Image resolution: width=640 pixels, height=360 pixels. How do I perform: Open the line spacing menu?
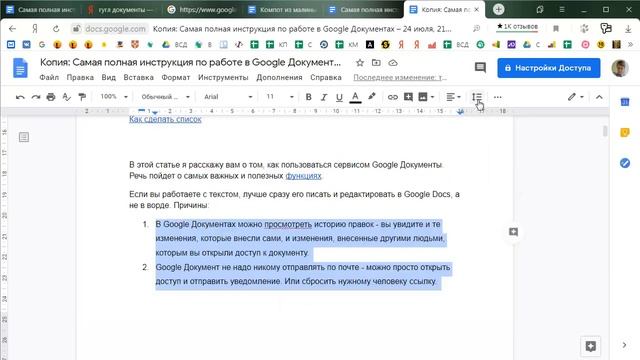click(477, 97)
